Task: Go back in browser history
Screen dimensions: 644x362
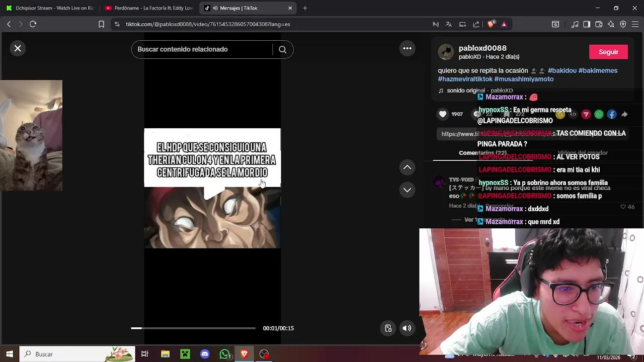Action: [x=9, y=24]
